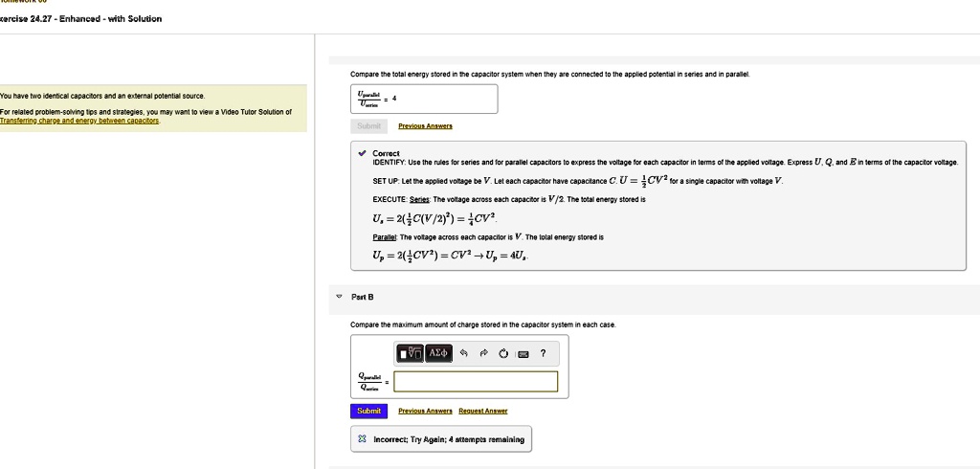The image size is (980, 469).
Task: Open Transferring charge and energy between capacitors link
Action: pos(79,121)
